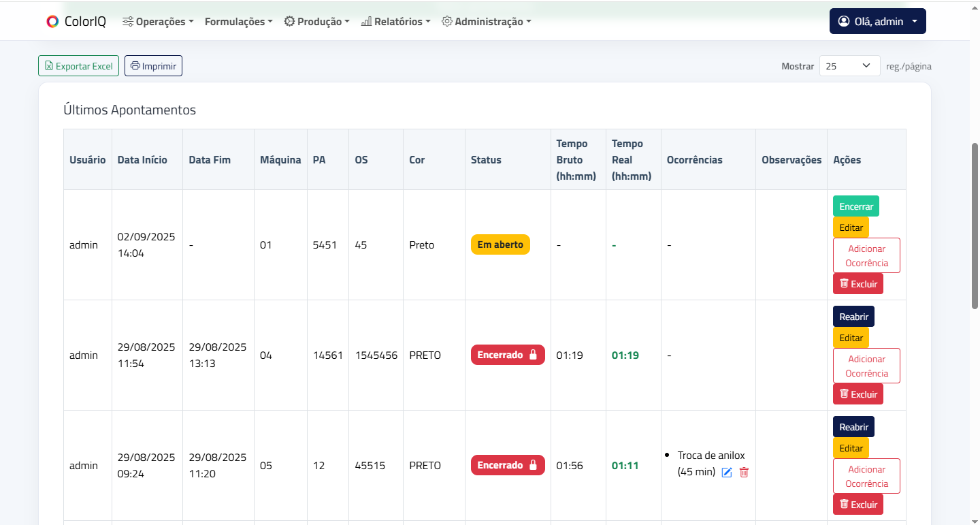Screen dimensions: 980x525
Task: Open the Produção menu
Action: [316, 22]
